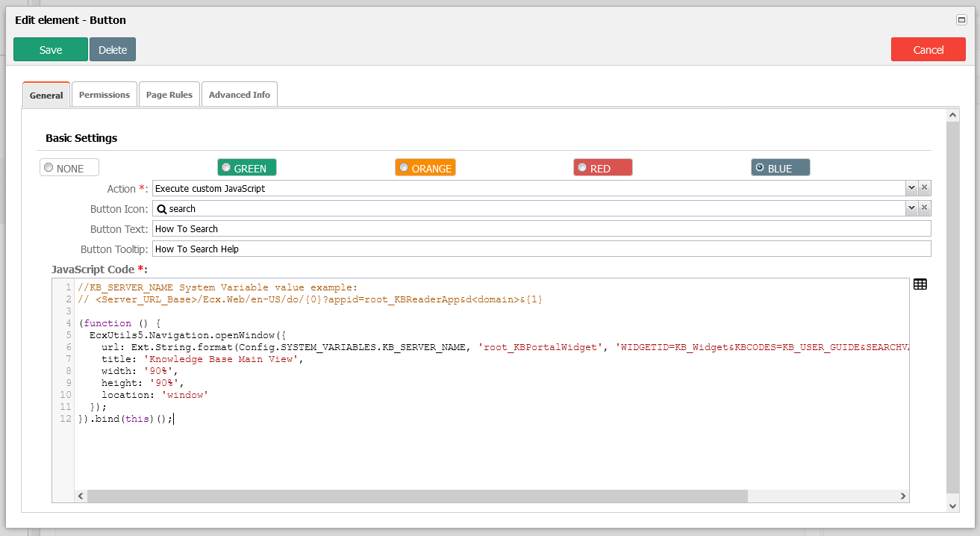The width and height of the screenshot is (980, 536).
Task: Click the 'Edit element - Button' dialog title
Action: [71, 20]
